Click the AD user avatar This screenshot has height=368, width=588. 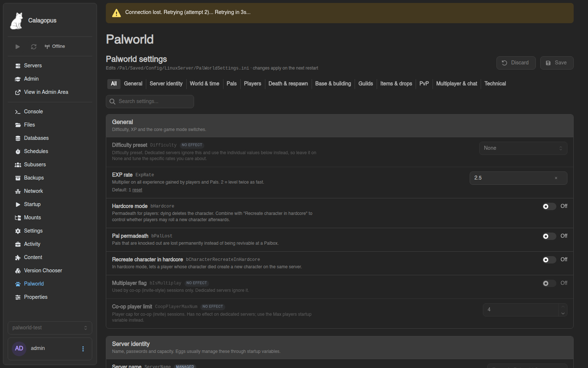pyautogui.click(x=19, y=348)
